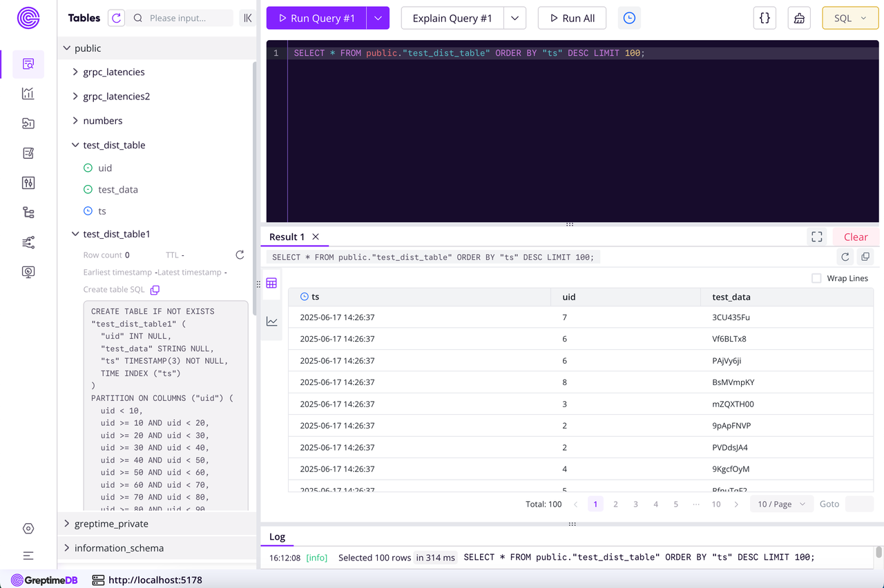This screenshot has height=588, width=884.
Task: Expand results to fullscreen
Action: tap(817, 237)
